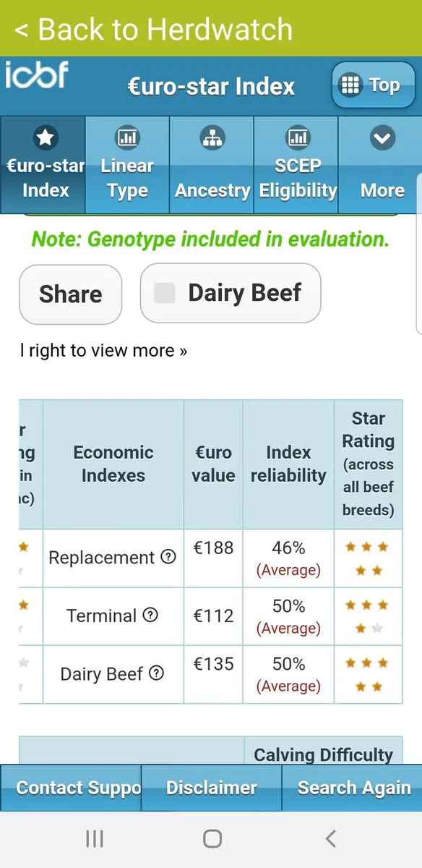422x868 pixels.
Task: Tap the Android recent apps icon
Action: [x=95, y=838]
